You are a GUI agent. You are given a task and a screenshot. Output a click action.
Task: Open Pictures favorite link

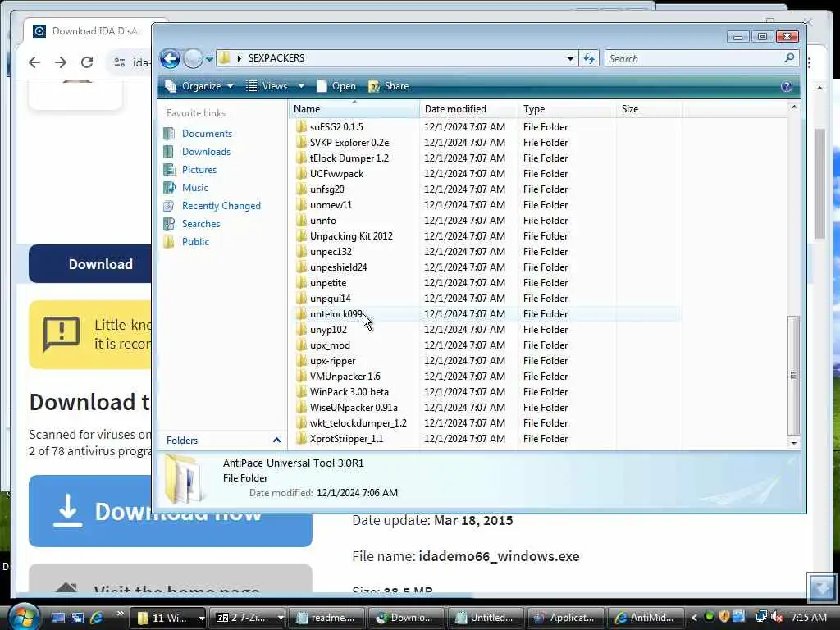pos(199,169)
